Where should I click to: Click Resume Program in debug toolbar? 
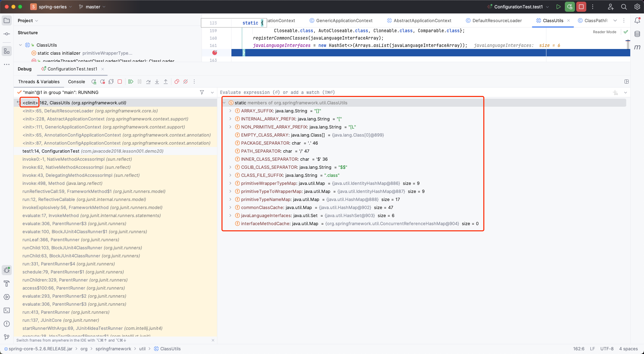(x=131, y=82)
